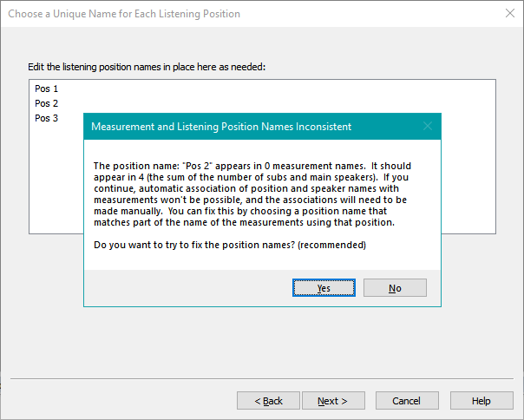Image resolution: width=524 pixels, height=420 pixels.
Task: Confirm fixing position names with Yes
Action: tap(324, 288)
